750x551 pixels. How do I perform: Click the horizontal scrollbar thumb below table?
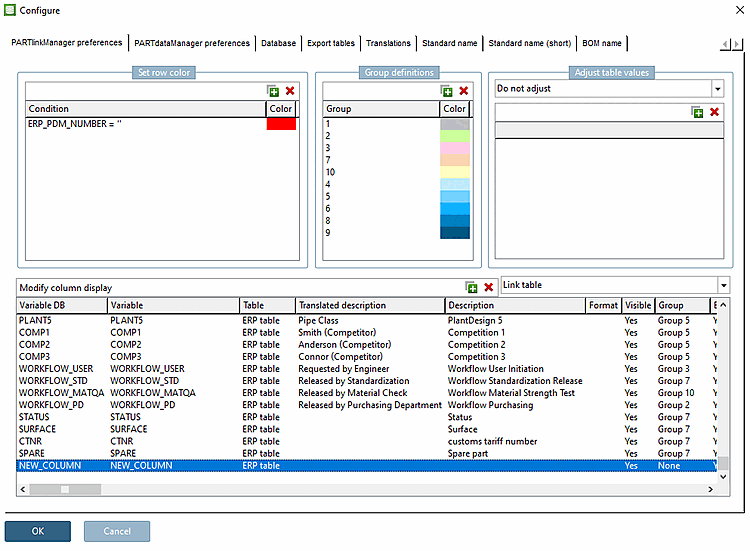click(x=65, y=489)
